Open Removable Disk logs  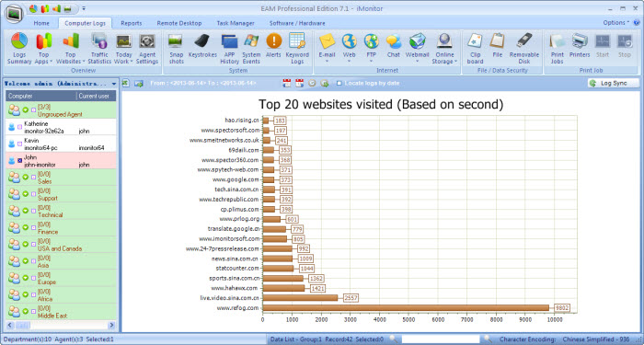pos(524,49)
